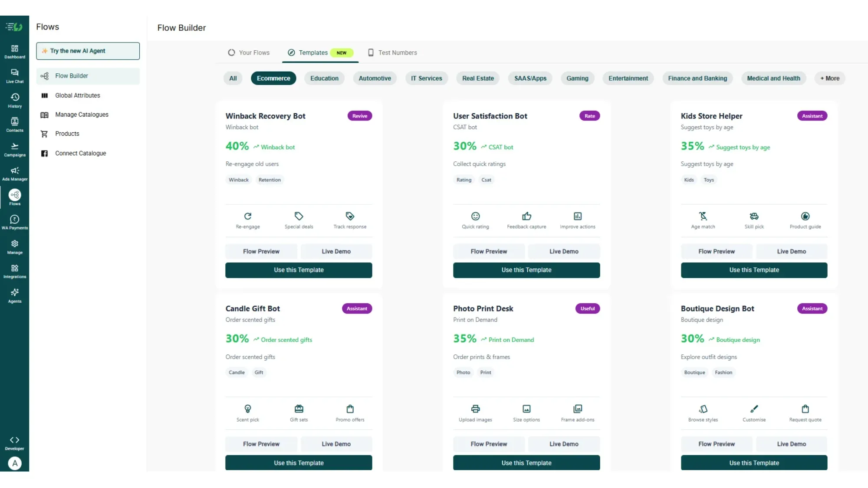Open Ads Manager in the sidebar
This screenshot has height=488, width=868.
click(x=15, y=174)
